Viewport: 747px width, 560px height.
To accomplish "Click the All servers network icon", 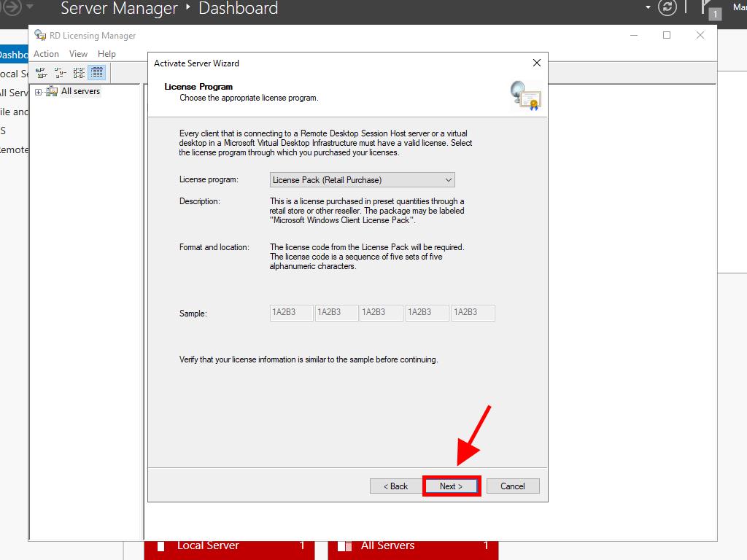I will [x=52, y=91].
